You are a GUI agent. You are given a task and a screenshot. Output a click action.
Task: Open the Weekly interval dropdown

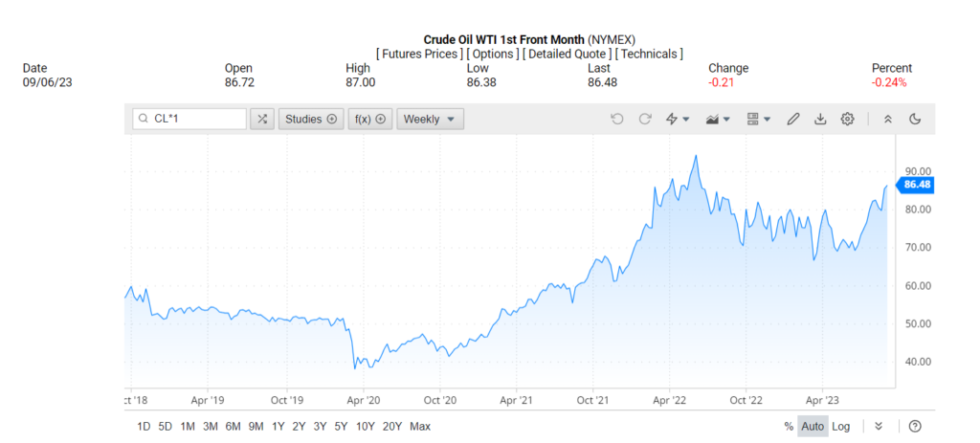pyautogui.click(x=431, y=119)
